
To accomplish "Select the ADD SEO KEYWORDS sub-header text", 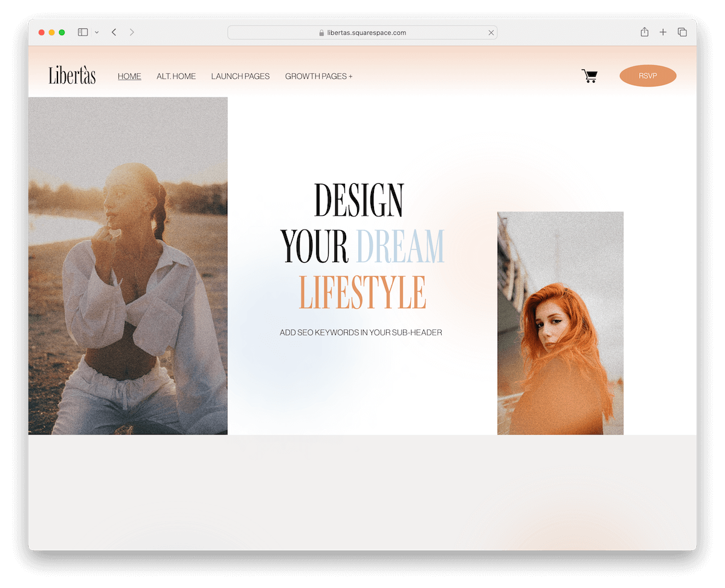I will (x=361, y=332).
